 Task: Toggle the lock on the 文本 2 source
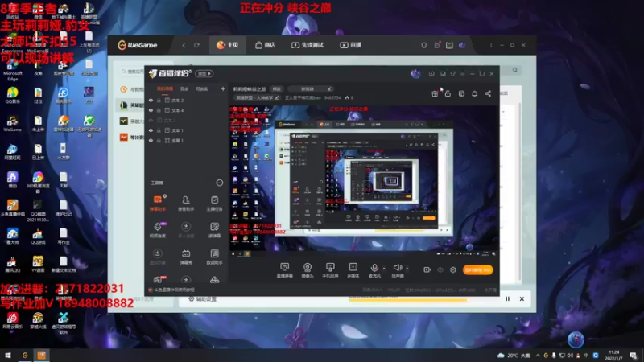159,100
